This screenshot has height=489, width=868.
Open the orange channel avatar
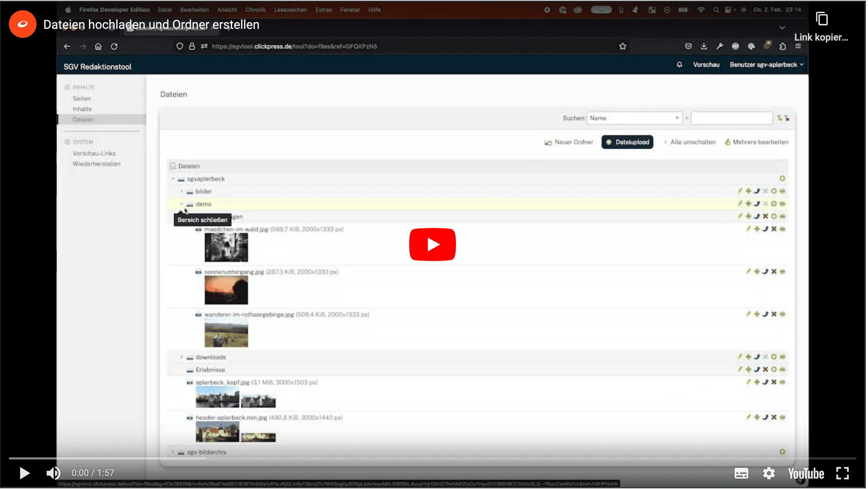point(23,24)
